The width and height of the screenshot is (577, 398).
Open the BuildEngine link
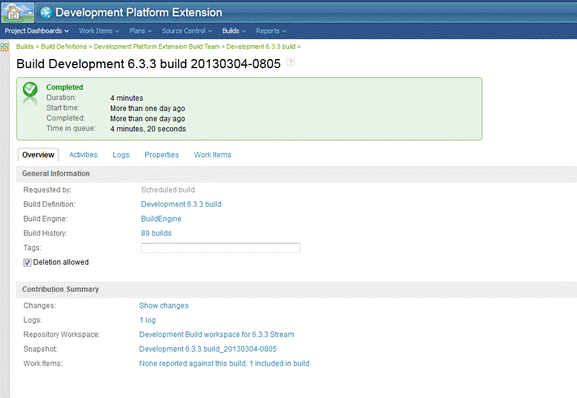point(161,219)
